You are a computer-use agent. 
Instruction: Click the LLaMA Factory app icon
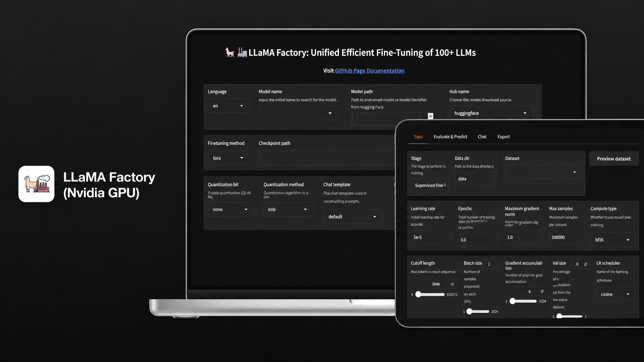pyautogui.click(x=36, y=184)
